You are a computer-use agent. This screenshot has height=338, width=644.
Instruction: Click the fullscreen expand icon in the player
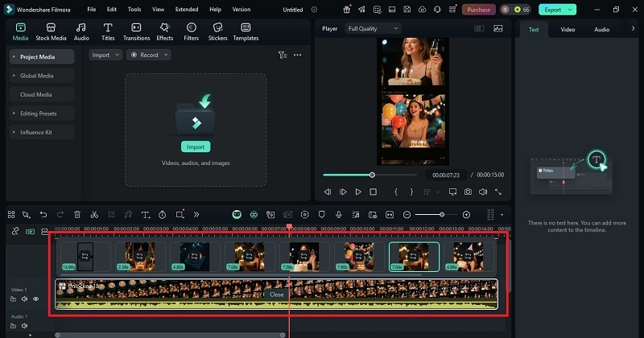(498, 192)
